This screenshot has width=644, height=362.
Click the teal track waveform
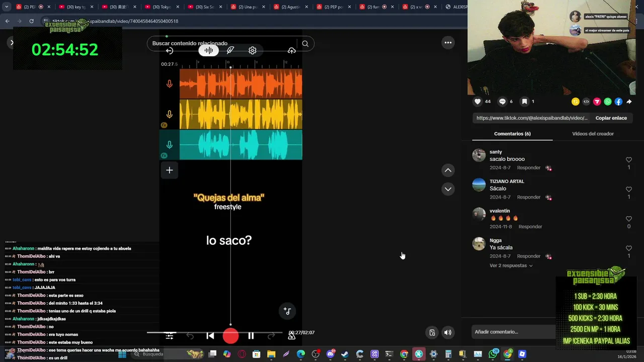tap(241, 145)
